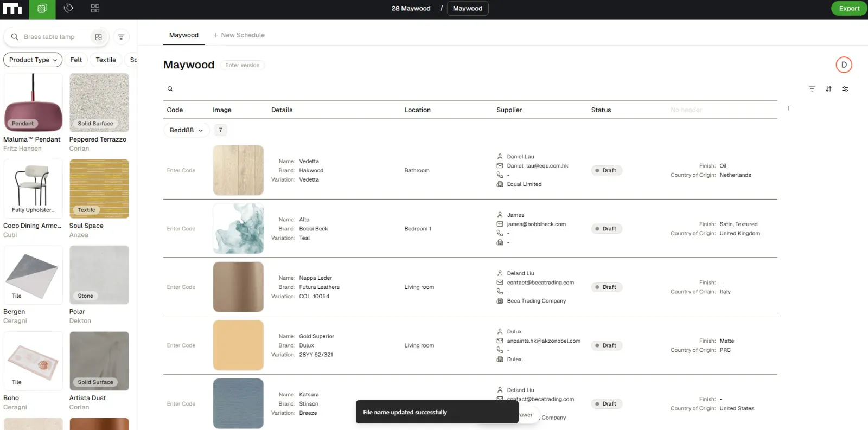Click the email icon for anpaints.hk@akzonobel.com

(x=500, y=341)
